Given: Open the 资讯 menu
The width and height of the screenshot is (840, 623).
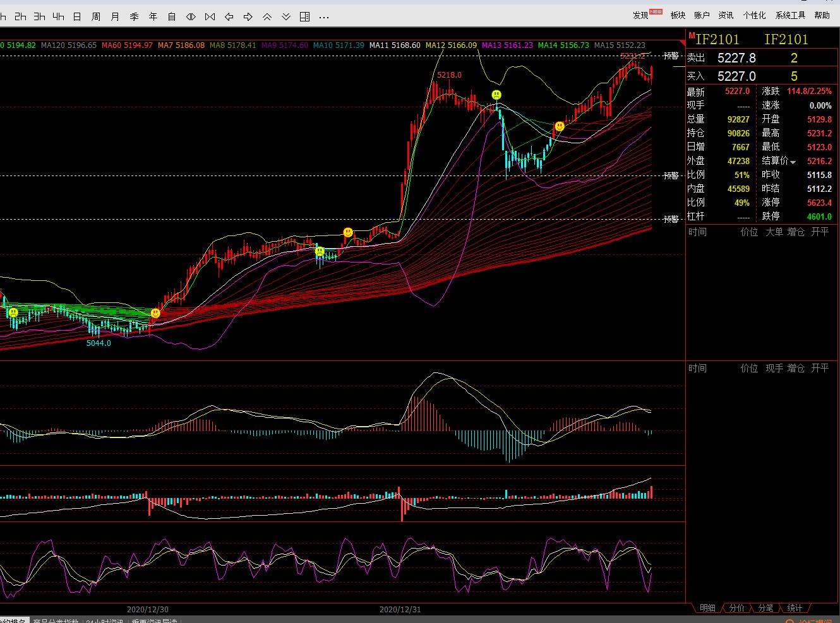Looking at the screenshot, I should [x=726, y=15].
